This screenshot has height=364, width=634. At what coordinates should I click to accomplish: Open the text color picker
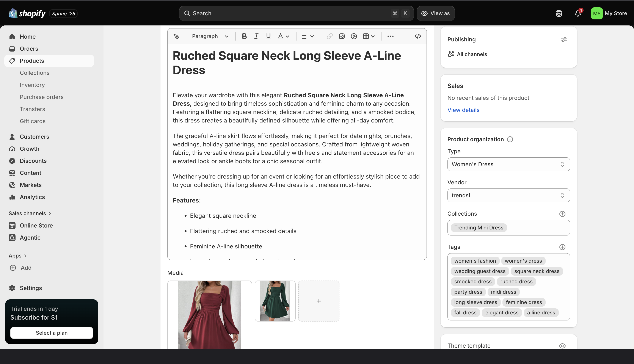tap(284, 36)
